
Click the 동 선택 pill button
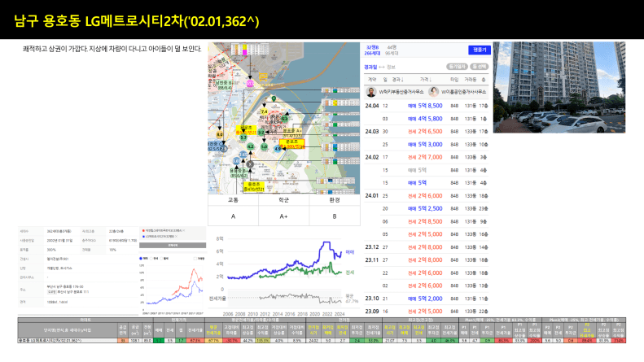(x=479, y=67)
